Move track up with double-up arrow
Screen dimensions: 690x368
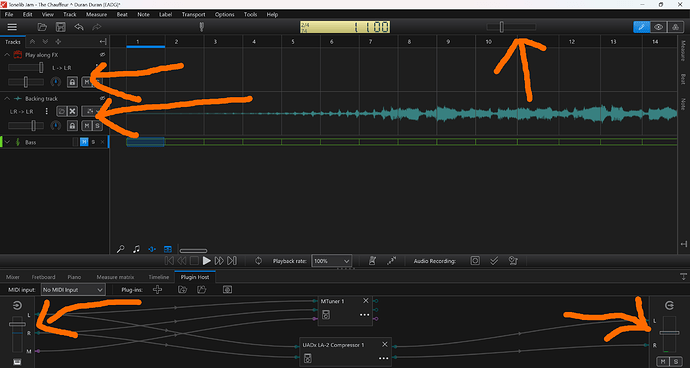pos(33,42)
